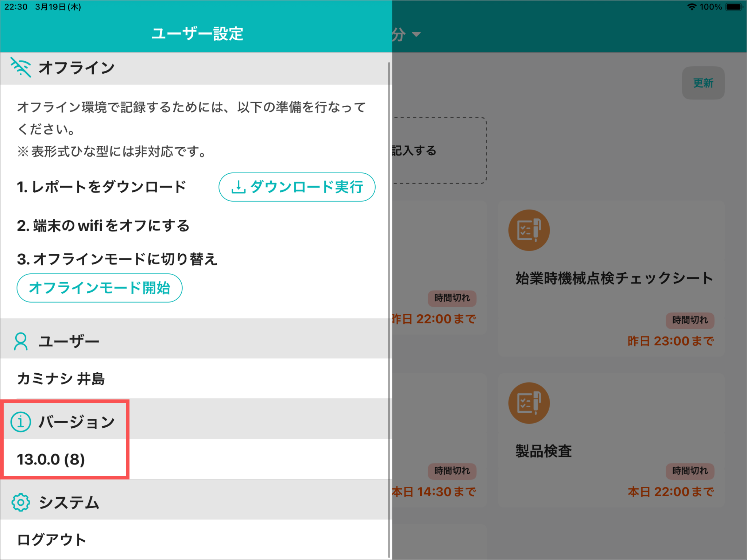
Task: Click the battery status icon
Action: pyautogui.click(x=734, y=7)
